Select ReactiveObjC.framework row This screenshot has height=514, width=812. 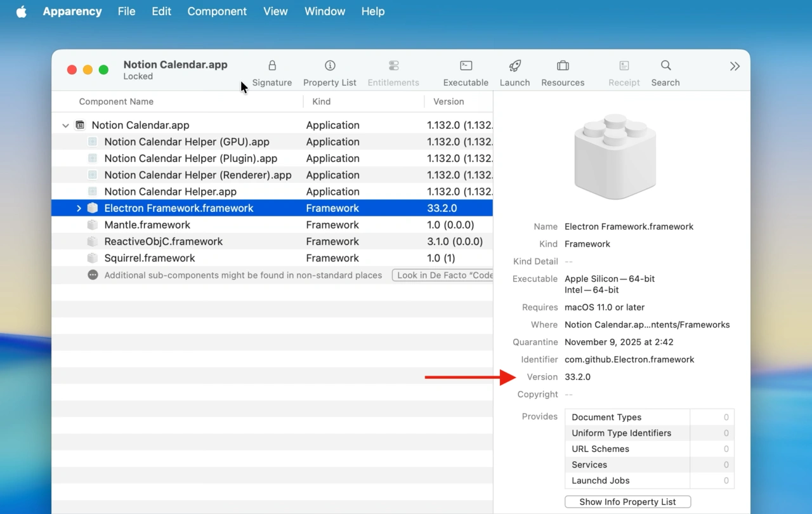(x=163, y=242)
